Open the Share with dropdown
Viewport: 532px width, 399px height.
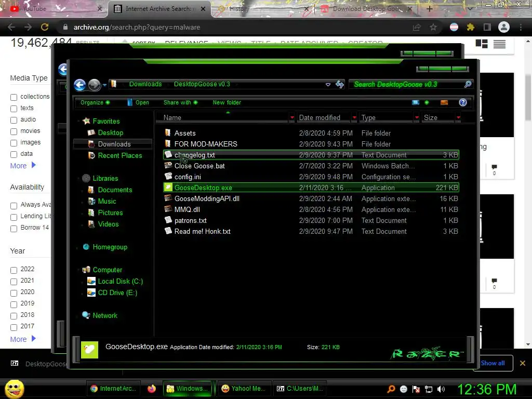180,102
